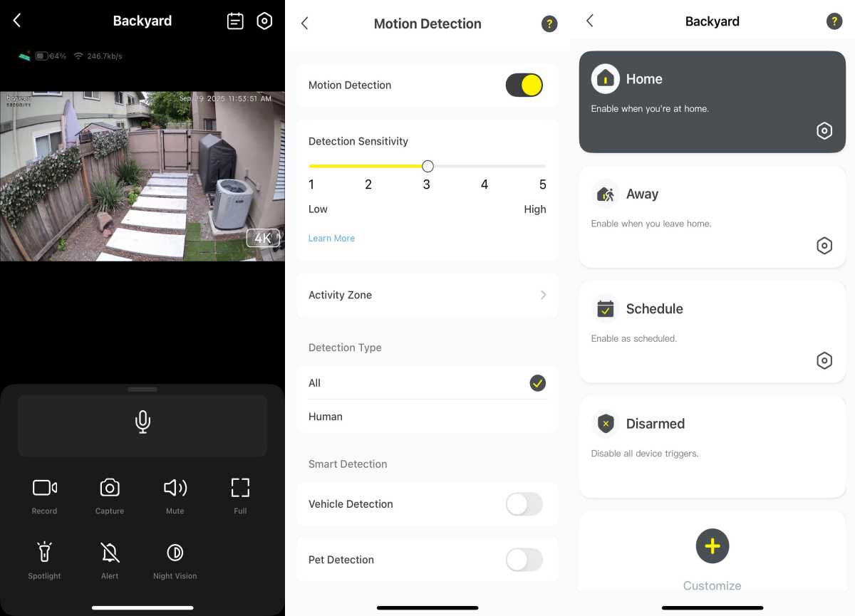Disable the Motion Detection toggle

click(x=524, y=85)
